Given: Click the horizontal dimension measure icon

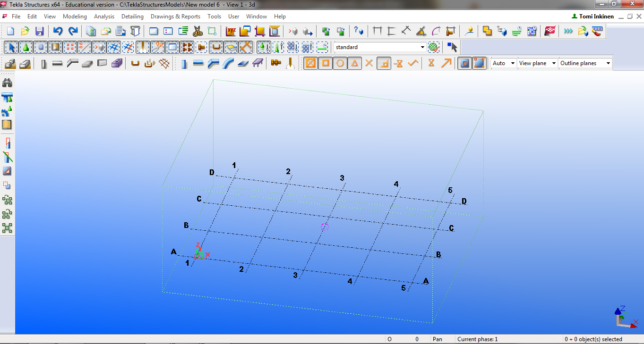Looking at the screenshot, I should pos(377,32).
